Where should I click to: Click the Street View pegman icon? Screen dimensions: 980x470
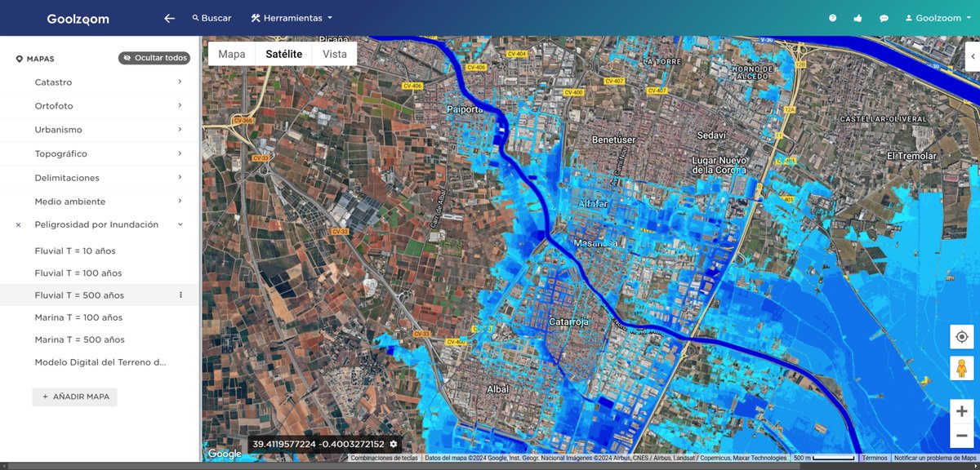pos(961,368)
